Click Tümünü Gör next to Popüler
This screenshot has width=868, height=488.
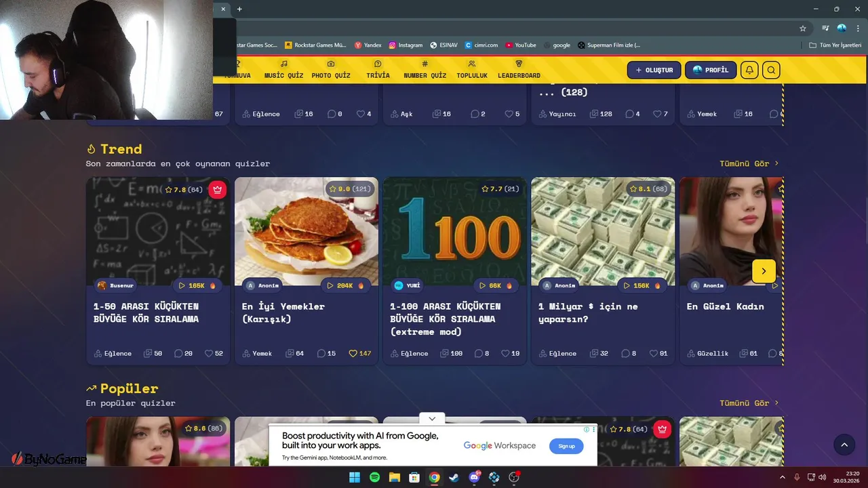point(749,403)
